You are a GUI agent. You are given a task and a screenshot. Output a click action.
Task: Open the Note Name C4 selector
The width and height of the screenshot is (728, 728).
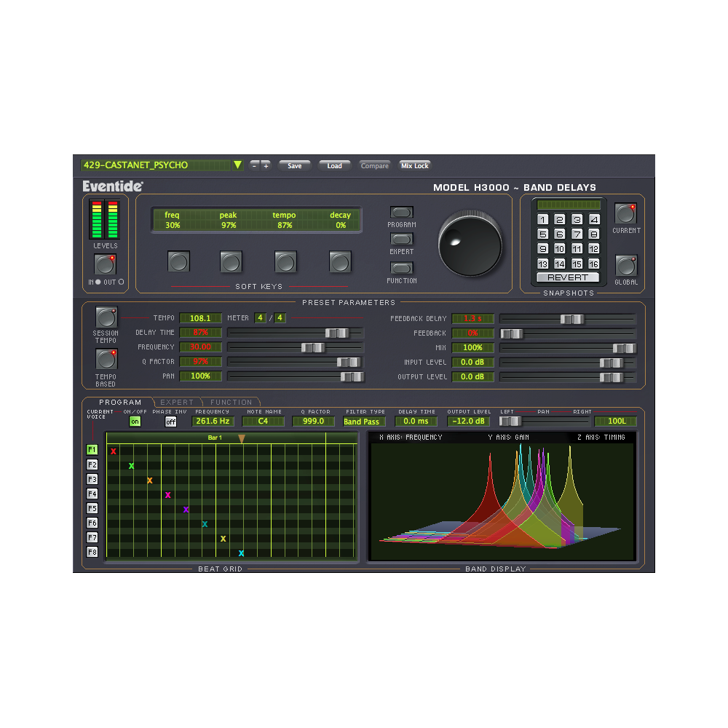(263, 421)
